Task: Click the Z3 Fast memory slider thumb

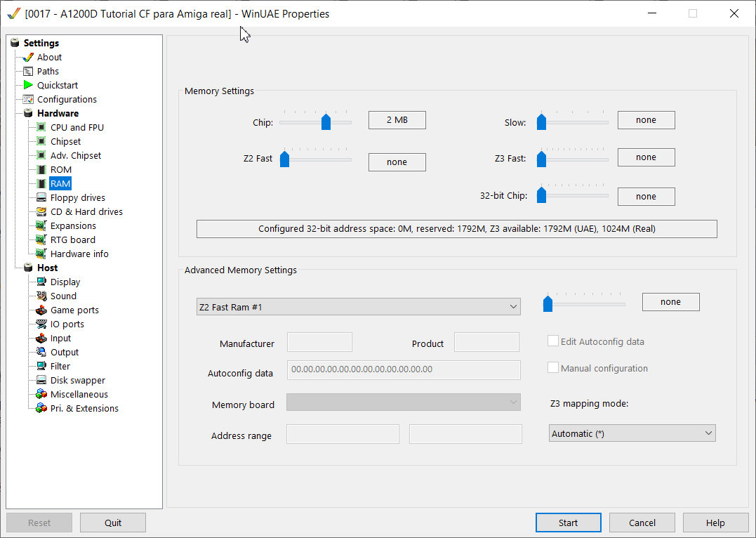Action: click(541, 159)
